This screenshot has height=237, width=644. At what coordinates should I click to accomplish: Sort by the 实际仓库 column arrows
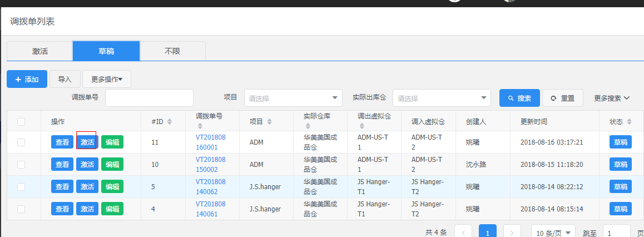coord(308,126)
